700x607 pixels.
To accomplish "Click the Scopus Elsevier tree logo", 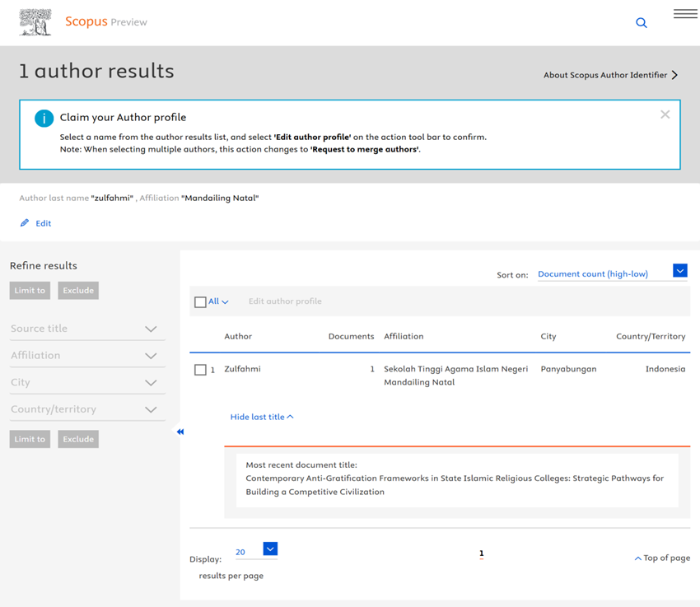I will click(35, 22).
